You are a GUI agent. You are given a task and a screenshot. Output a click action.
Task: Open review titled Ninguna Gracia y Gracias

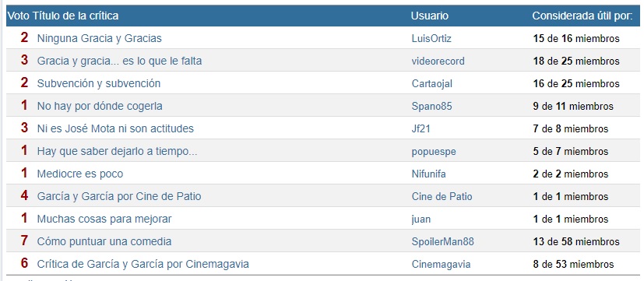pos(100,39)
